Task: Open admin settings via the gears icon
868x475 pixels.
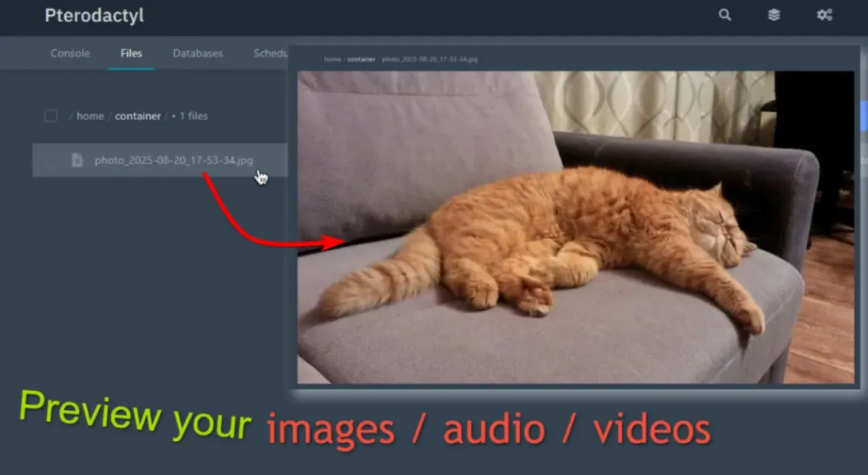Action: tap(824, 15)
